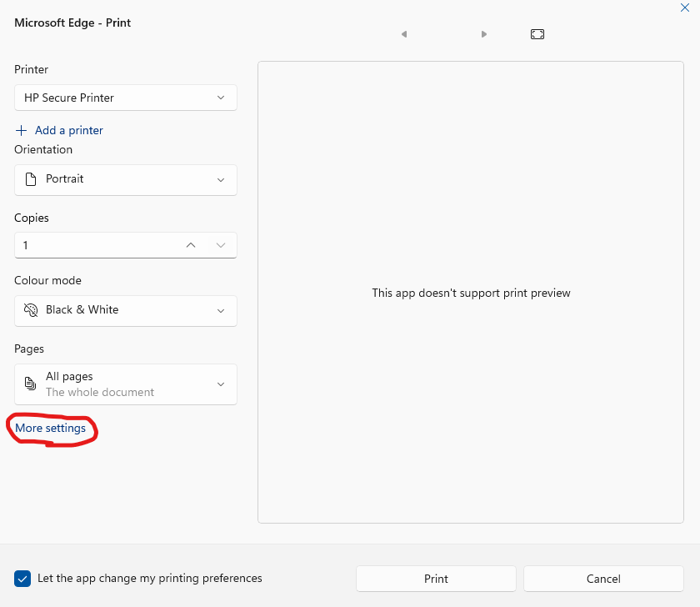This screenshot has width=700, height=607.
Task: Click the Print button
Action: point(436,579)
